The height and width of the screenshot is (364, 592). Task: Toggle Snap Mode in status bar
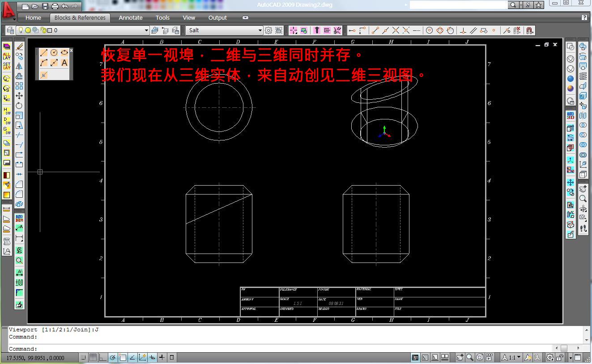pyautogui.click(x=83, y=357)
